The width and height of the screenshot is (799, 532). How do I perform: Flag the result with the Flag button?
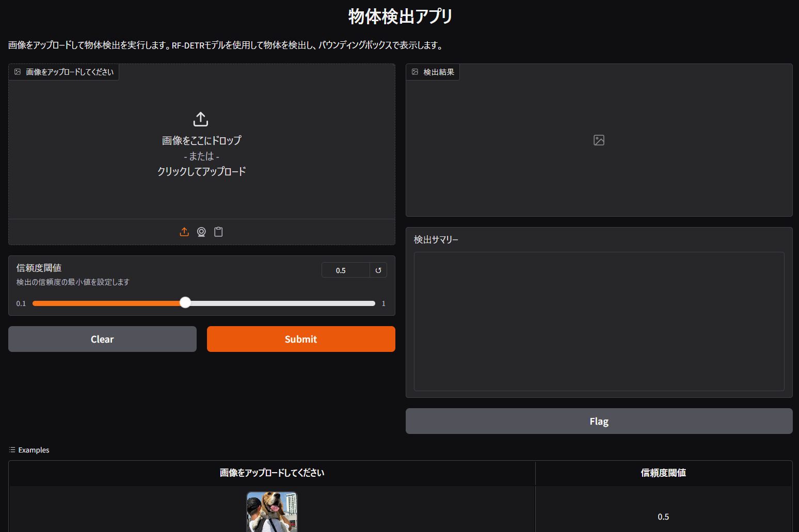pos(599,421)
